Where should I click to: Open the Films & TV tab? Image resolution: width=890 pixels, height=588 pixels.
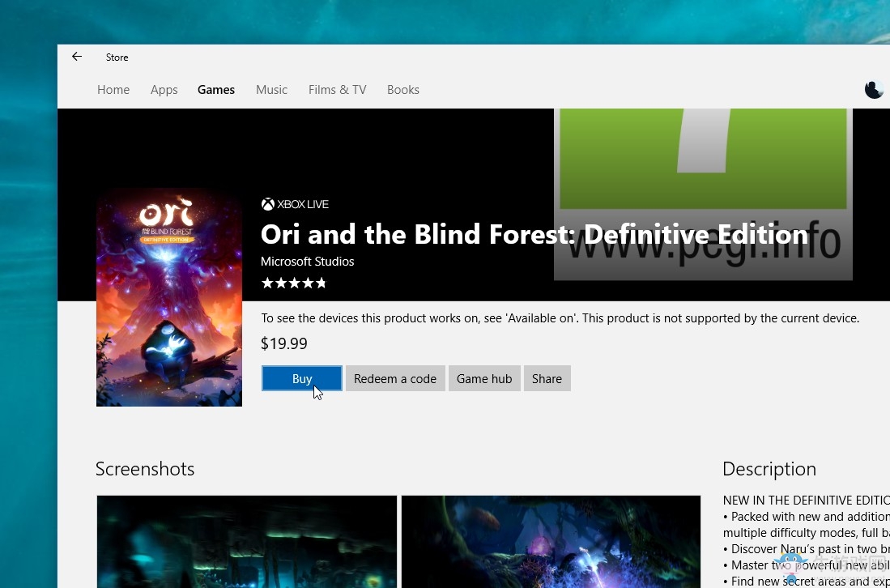coord(337,90)
